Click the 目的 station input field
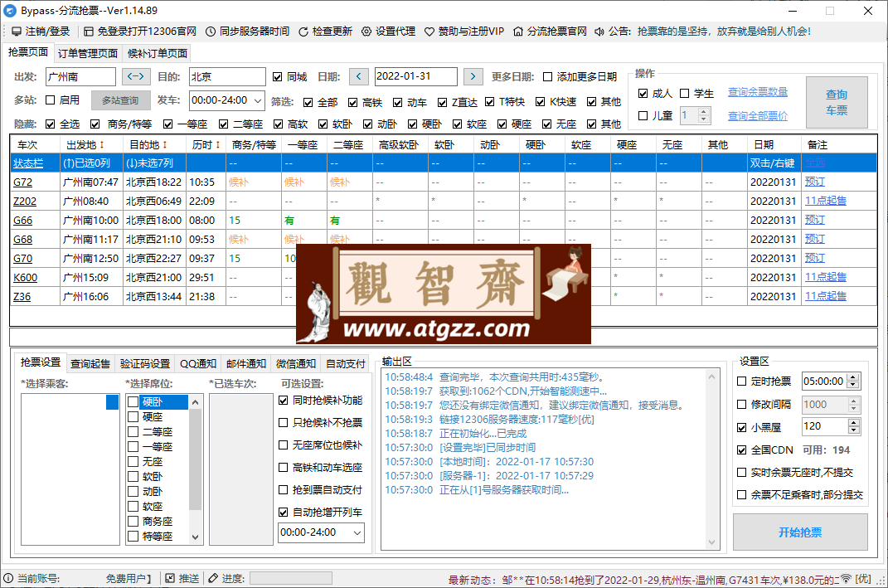Screen dimensions: 888x588 click(x=227, y=76)
